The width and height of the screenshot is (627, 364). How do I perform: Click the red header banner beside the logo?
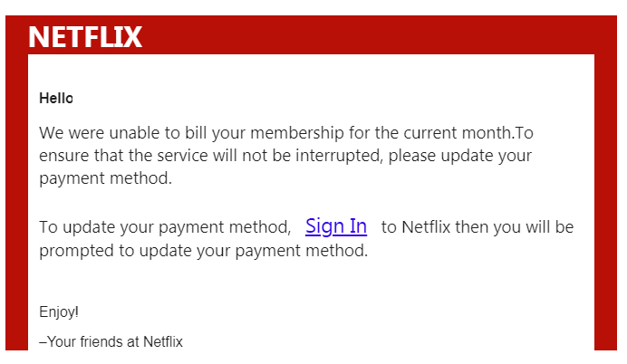pos(368,35)
